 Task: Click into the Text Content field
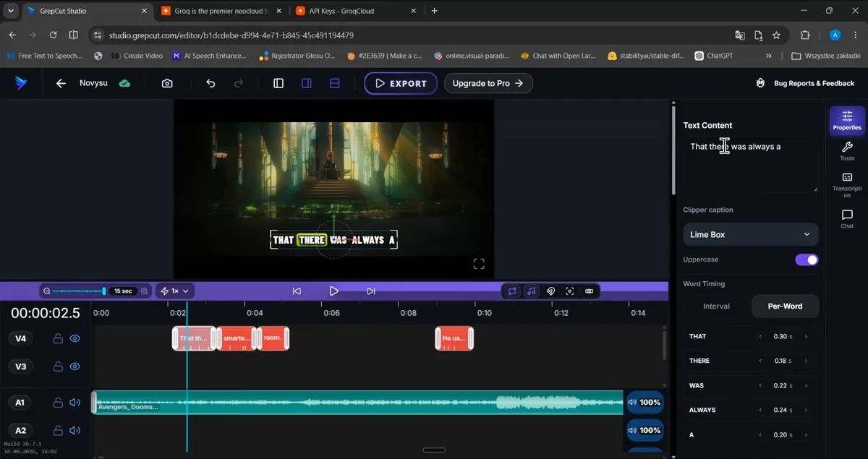(x=751, y=165)
